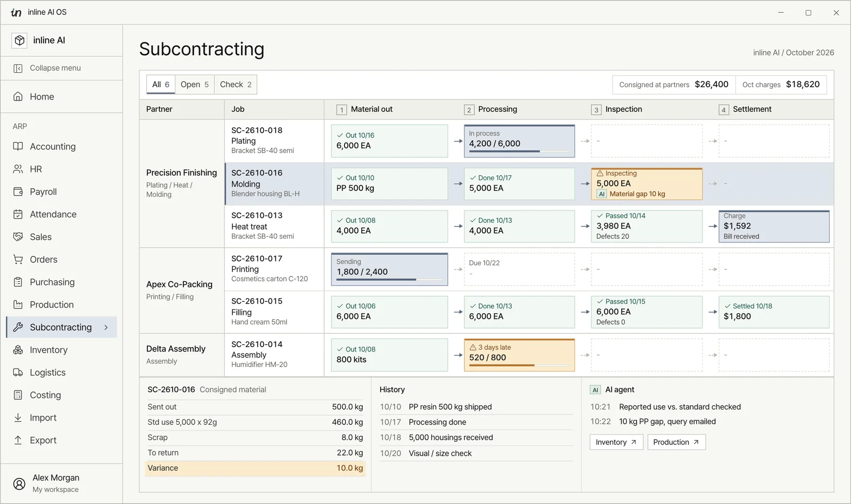Viewport: 851px width, 504px height.
Task: Open the Inventory link in AI agent panel
Action: (x=616, y=442)
